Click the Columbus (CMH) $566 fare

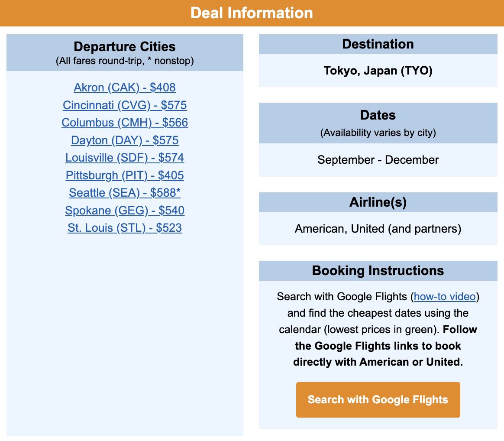(125, 123)
